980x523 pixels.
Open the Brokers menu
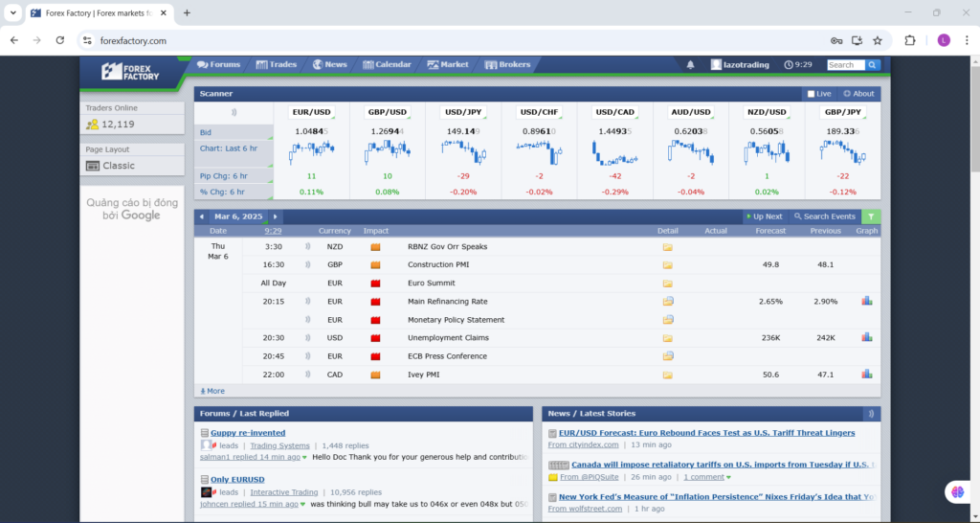tap(507, 64)
